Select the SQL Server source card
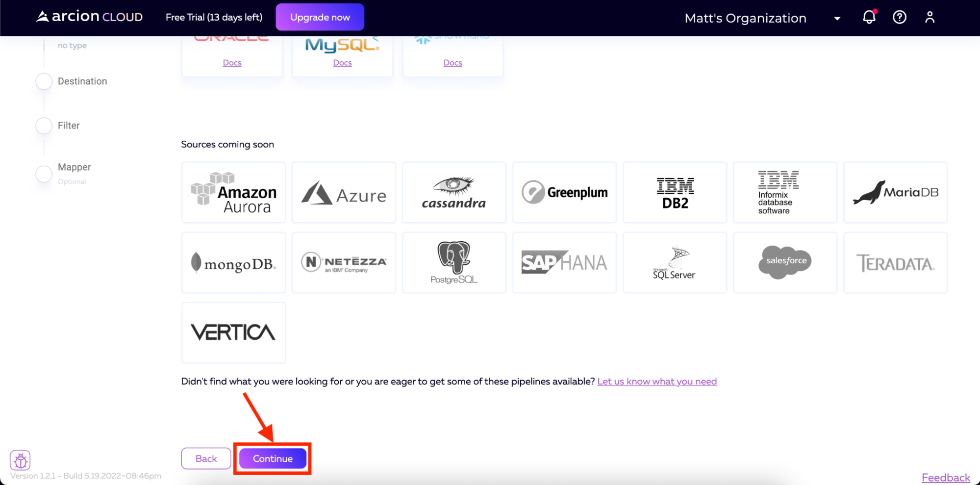The height and width of the screenshot is (485, 980). (675, 262)
